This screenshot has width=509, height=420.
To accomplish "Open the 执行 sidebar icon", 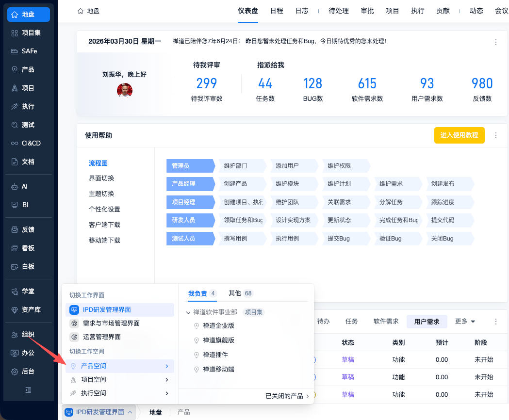I will (15, 107).
